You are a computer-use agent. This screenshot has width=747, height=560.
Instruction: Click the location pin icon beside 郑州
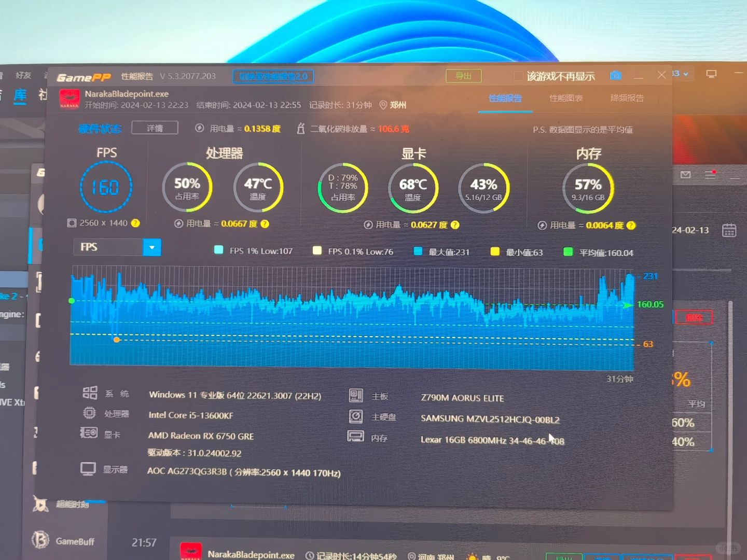tap(383, 105)
